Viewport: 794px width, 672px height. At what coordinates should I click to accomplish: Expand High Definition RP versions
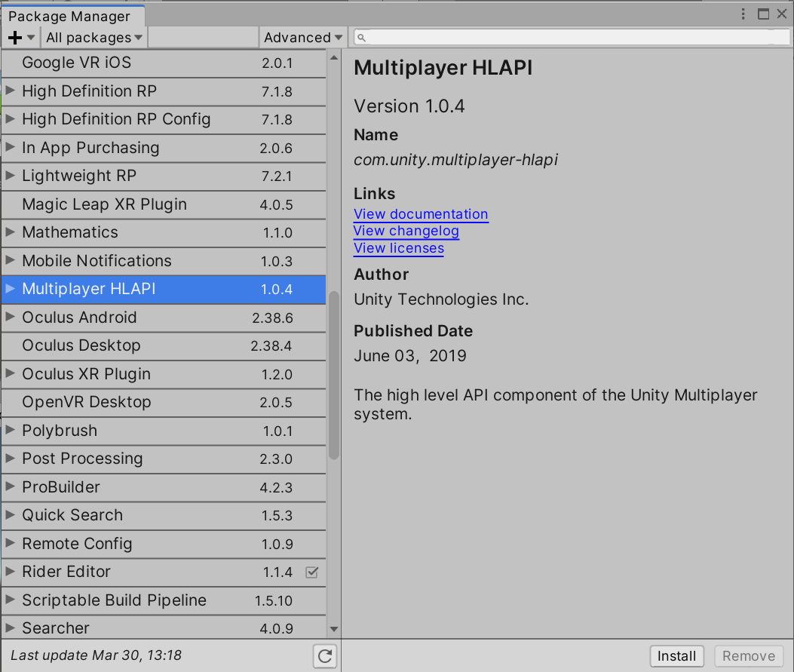(x=10, y=91)
